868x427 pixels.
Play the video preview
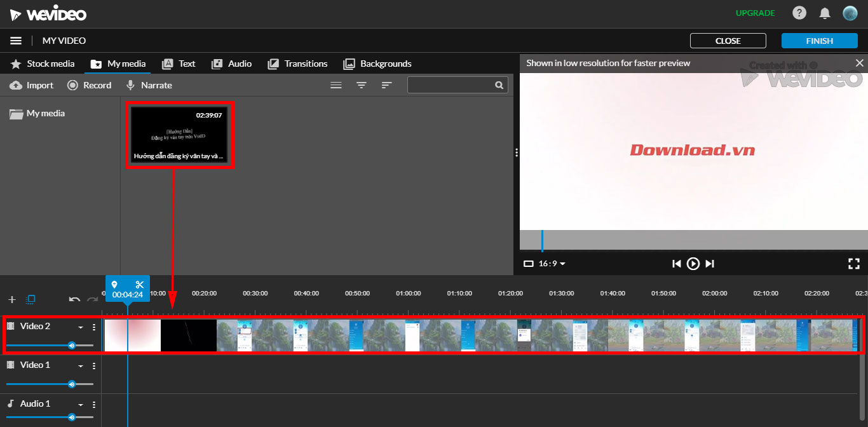[x=693, y=264]
